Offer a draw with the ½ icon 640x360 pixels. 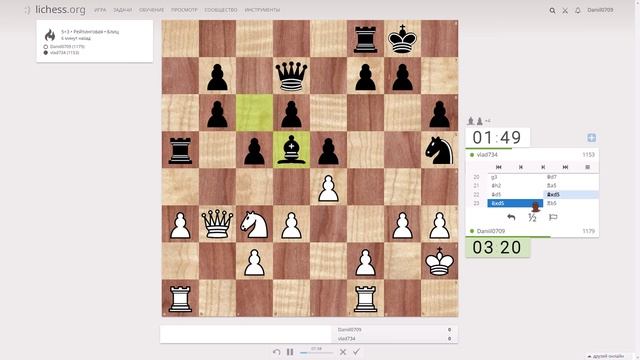click(532, 218)
